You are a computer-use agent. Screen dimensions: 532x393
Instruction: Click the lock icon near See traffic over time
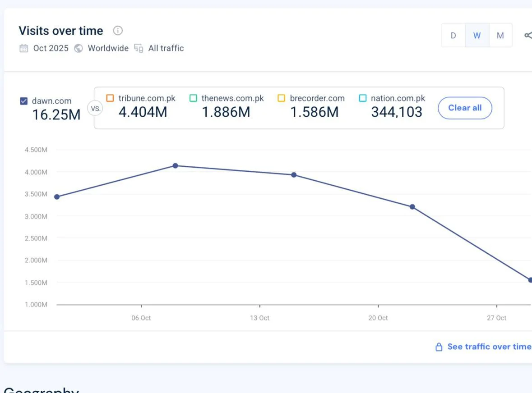point(439,347)
